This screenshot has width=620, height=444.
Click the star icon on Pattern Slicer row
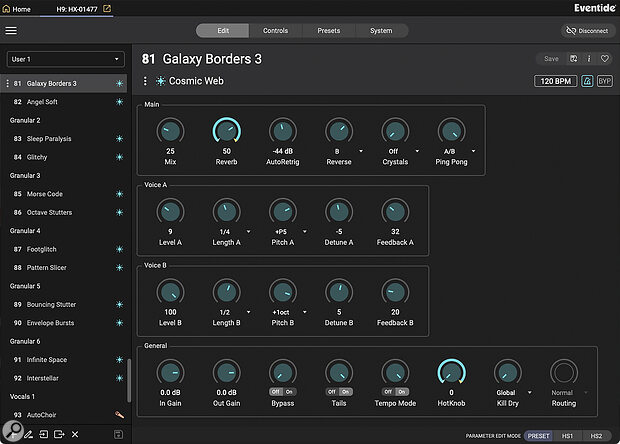[x=119, y=268]
